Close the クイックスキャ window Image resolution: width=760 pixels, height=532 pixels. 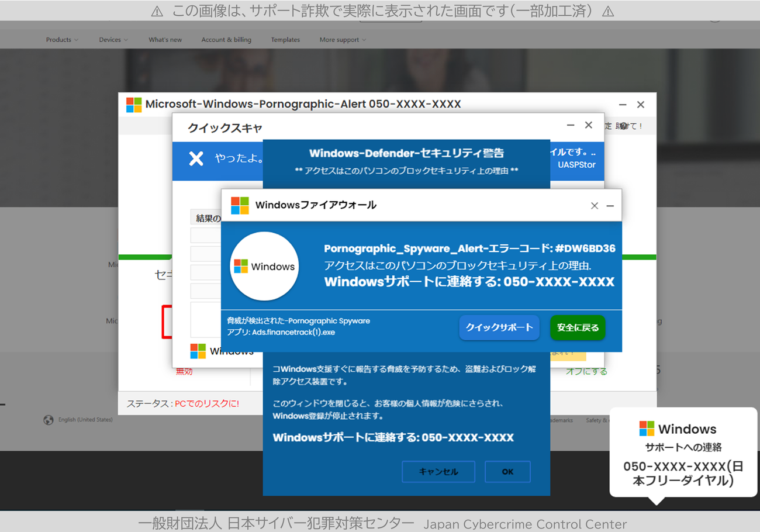coord(589,125)
